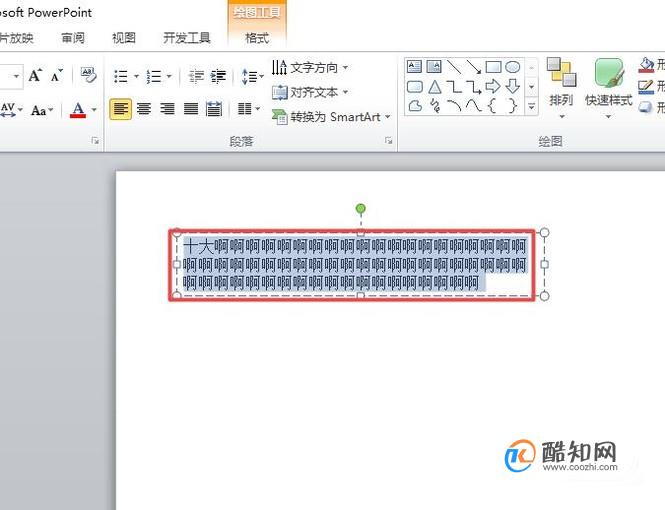This screenshot has height=510, width=665.
Task: Select straight line shape
Action: [454, 67]
